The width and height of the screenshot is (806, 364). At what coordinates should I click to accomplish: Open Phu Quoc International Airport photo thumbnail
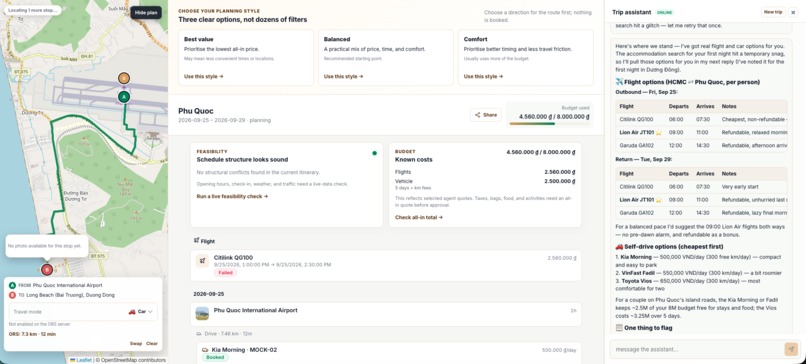[203, 314]
